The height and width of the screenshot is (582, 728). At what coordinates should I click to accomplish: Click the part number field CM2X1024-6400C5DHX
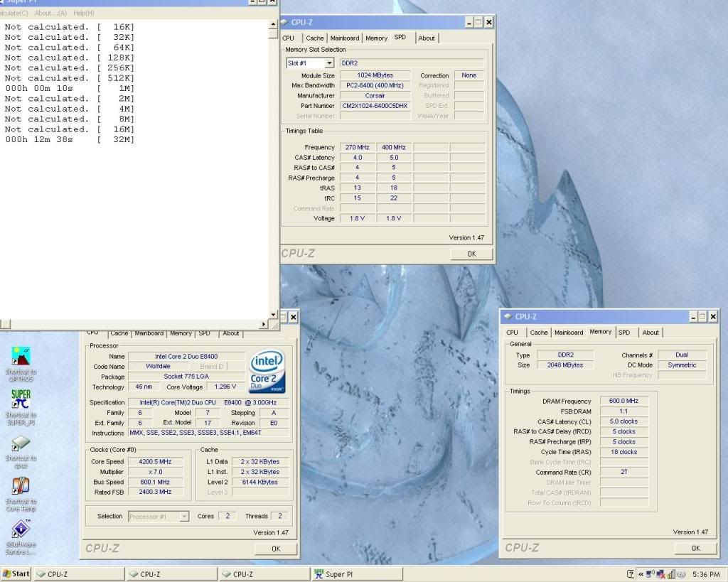coord(375,106)
